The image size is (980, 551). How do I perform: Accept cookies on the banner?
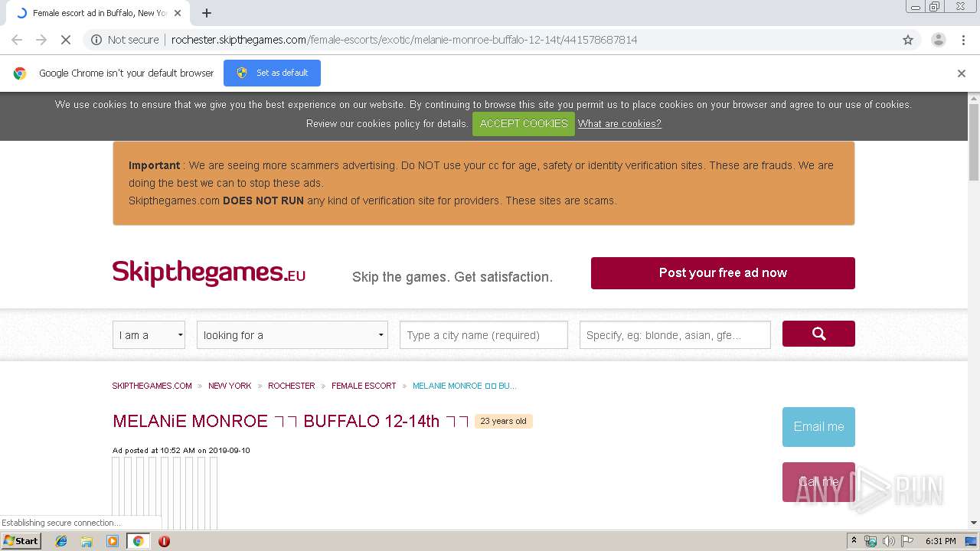pyautogui.click(x=524, y=123)
